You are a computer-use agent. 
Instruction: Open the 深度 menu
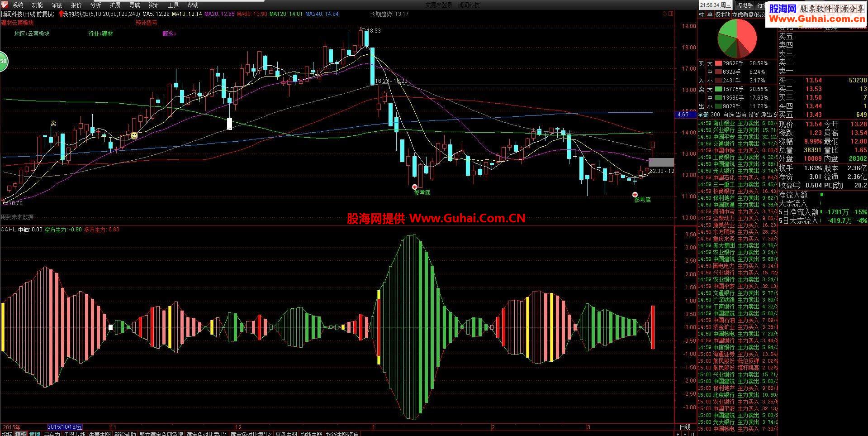pos(57,5)
